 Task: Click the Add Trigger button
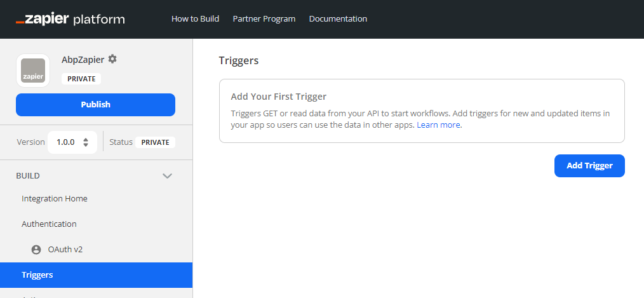pos(589,166)
